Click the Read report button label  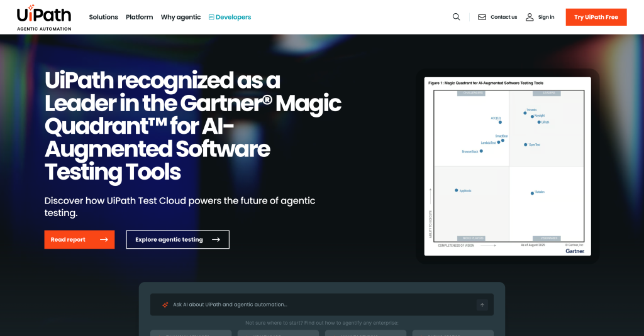click(x=68, y=239)
